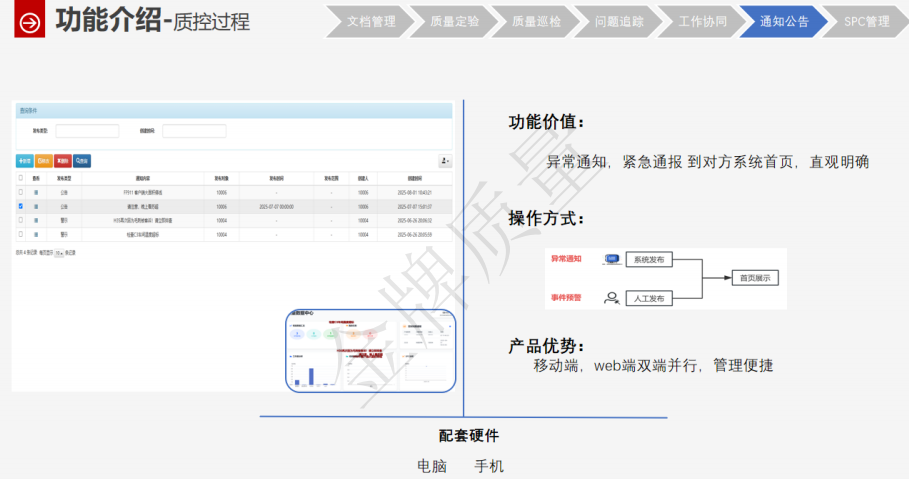Viewport: 909px width, 479px height.
Task: Open the 发布类型 filter field
Action: (x=87, y=131)
